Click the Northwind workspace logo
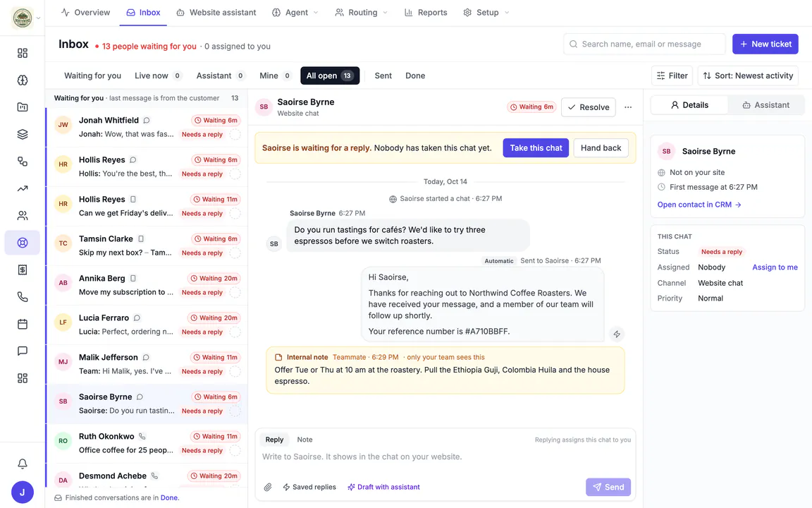The image size is (812, 508). point(23,18)
